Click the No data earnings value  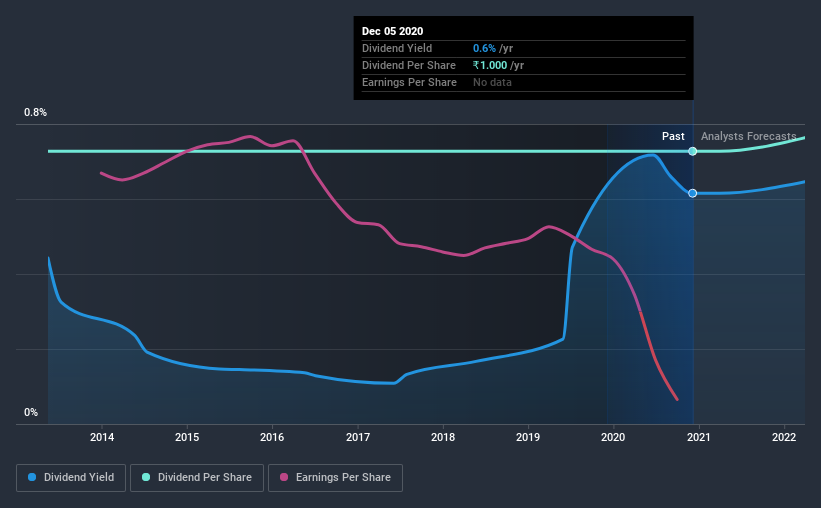coord(492,82)
